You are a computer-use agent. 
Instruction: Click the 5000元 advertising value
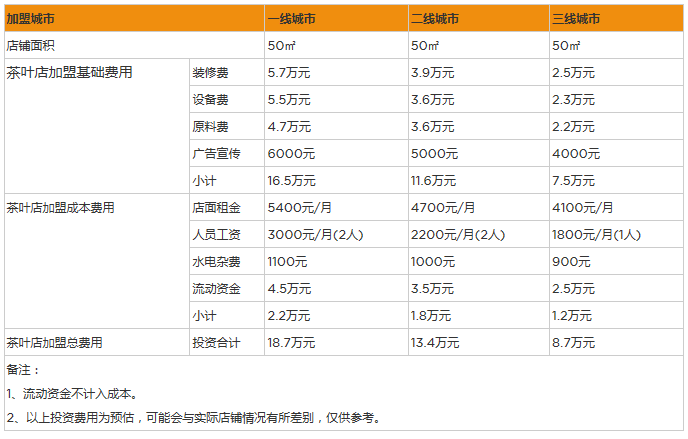point(434,154)
